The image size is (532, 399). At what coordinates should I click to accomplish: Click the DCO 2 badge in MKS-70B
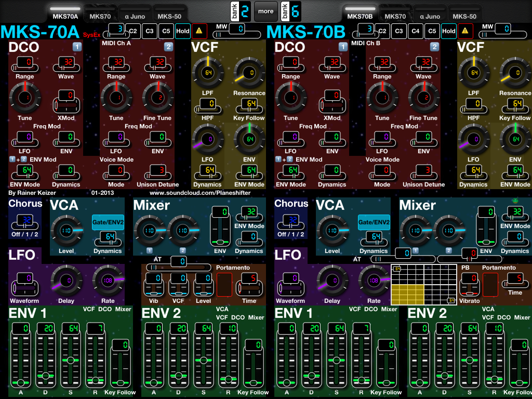434,47
